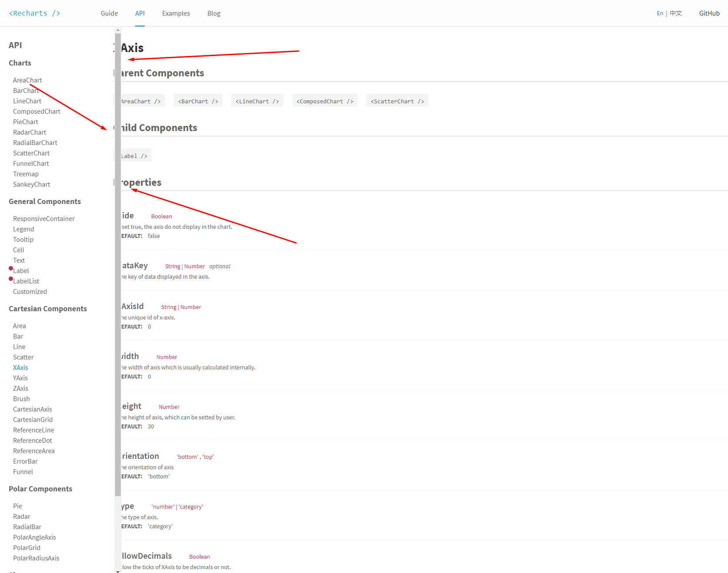Switch to the Examples tab

click(x=175, y=13)
